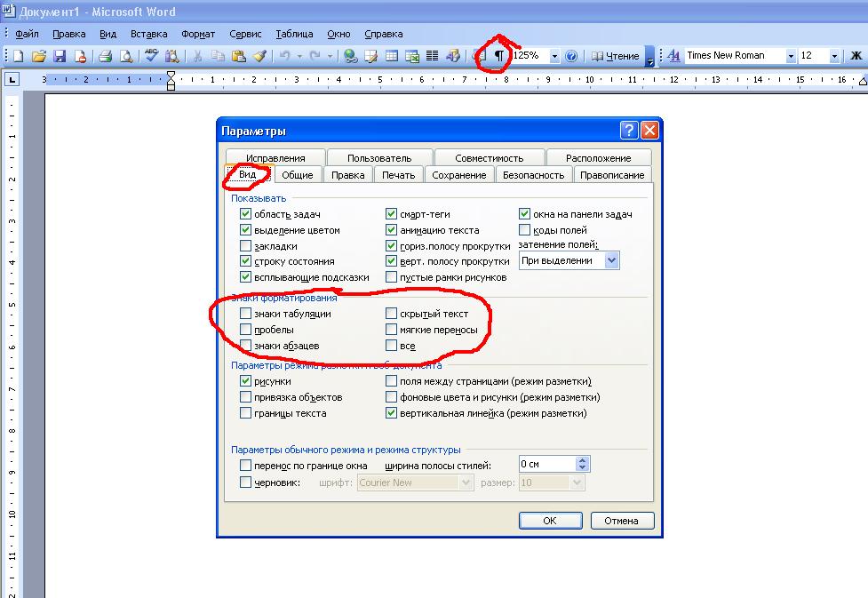Adjust 'ширина полосы стилей' spinner arrows
Viewport: 868px width, 598px height.
(582, 464)
